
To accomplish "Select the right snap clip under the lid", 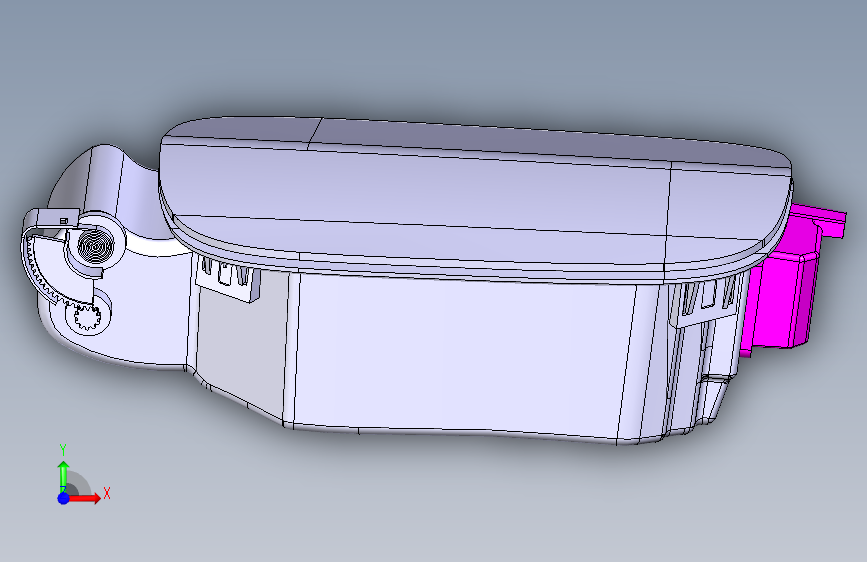I will coord(704,304).
